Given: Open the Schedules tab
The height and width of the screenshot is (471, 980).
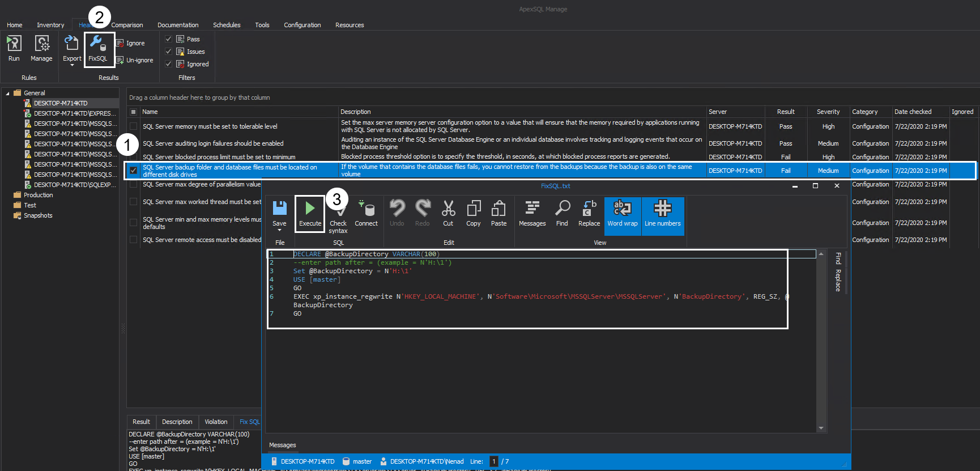Looking at the screenshot, I should click(227, 25).
